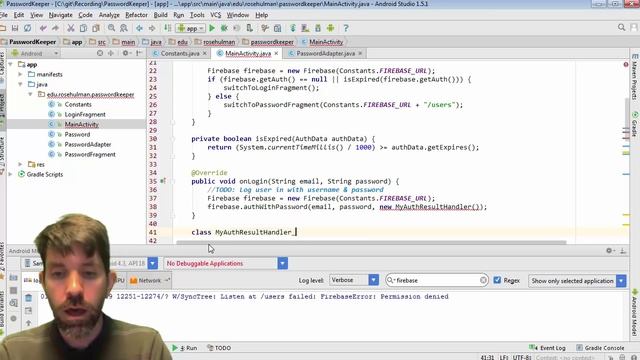Click the Replace toolbar icon

[x=124, y=28]
